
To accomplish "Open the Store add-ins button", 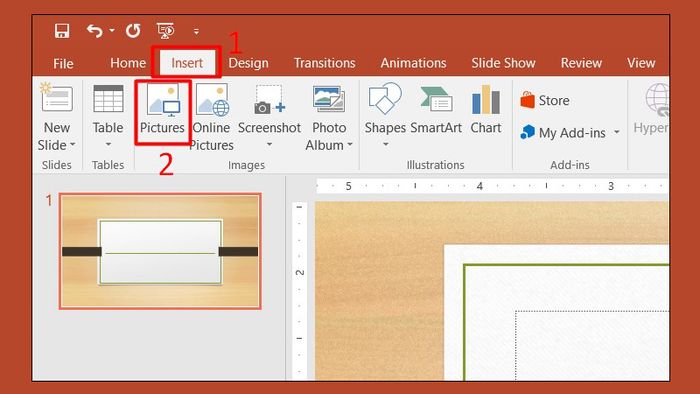I will coord(545,100).
